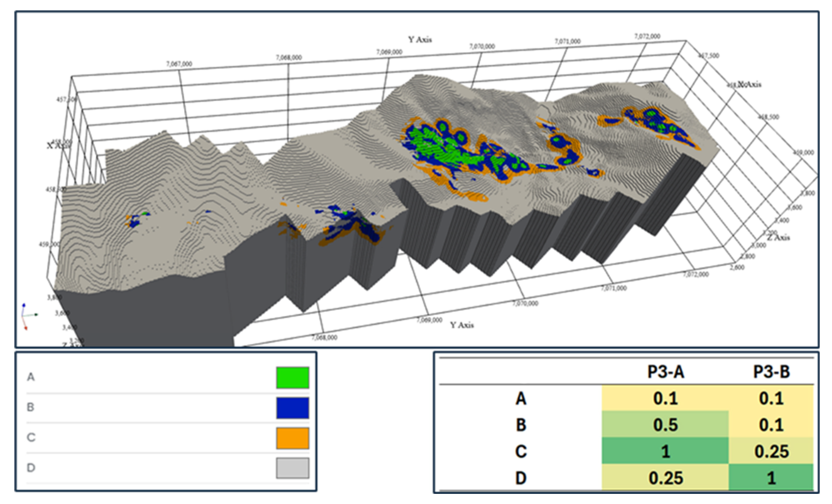
Task: Click the P3-A cell for row D
Action: (x=665, y=477)
